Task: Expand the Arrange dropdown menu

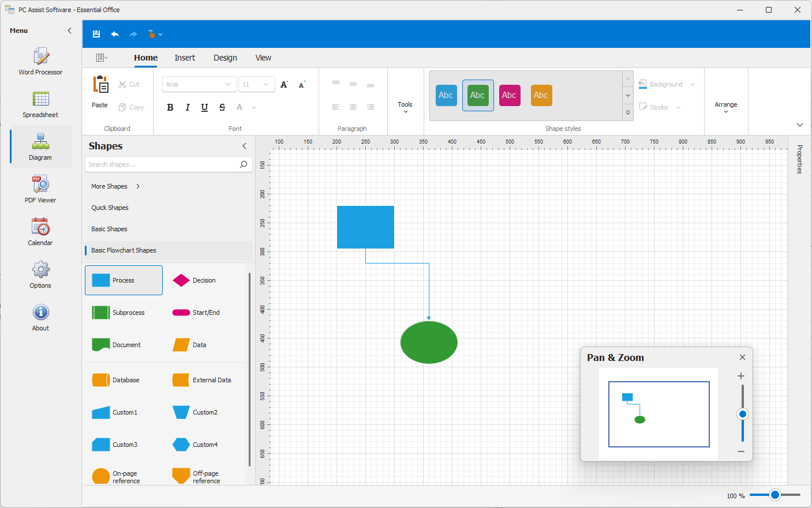Action: (x=725, y=107)
